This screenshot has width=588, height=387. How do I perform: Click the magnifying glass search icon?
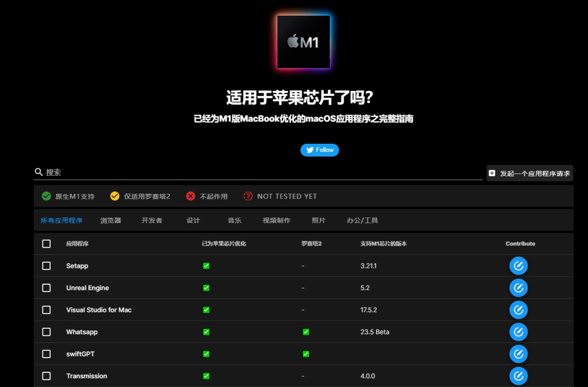[x=39, y=172]
